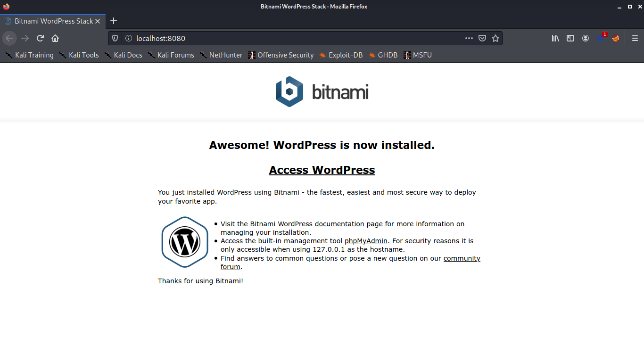Viewport: 644px width, 362px height.
Task: Click the crossed-out Firefox extension icon
Action: pyautogui.click(x=616, y=38)
